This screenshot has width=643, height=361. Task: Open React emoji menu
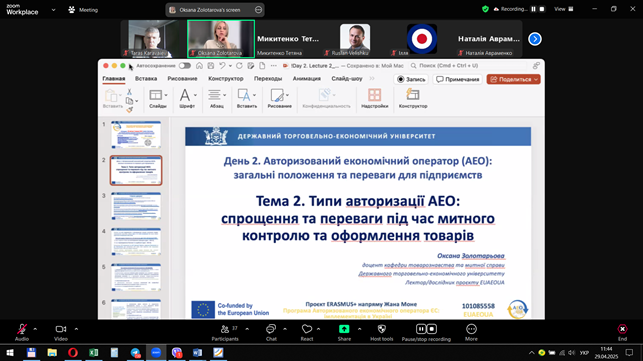point(307,331)
